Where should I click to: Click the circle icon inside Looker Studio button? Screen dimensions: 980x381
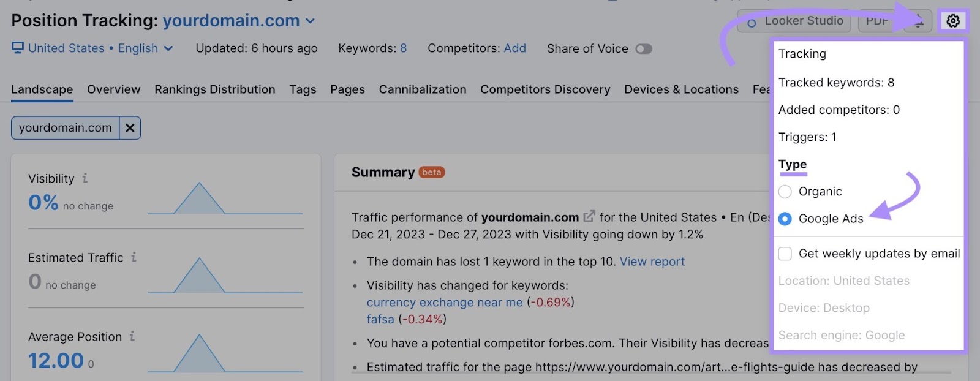[752, 21]
